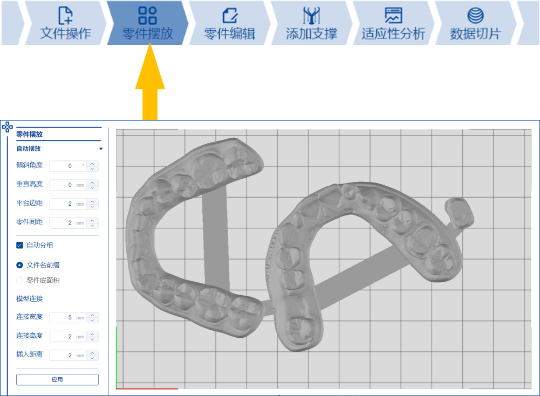Open the 文件操作 file operations step
Image resolution: width=540 pixels, height=396 pixels.
click(65, 23)
